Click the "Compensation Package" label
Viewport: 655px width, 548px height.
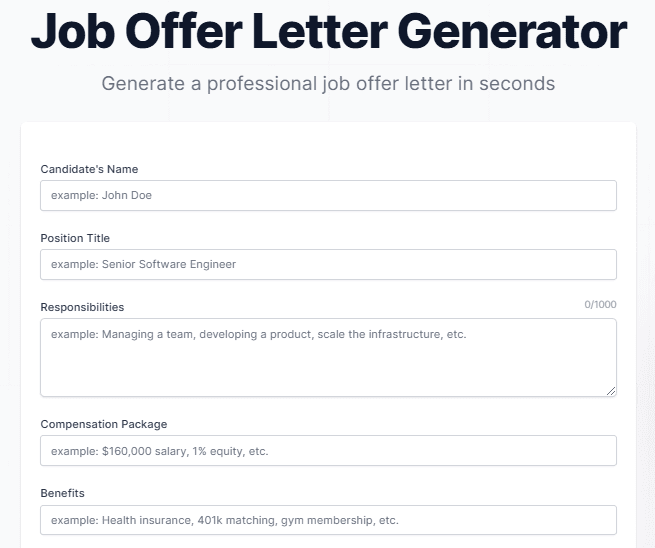pos(103,424)
